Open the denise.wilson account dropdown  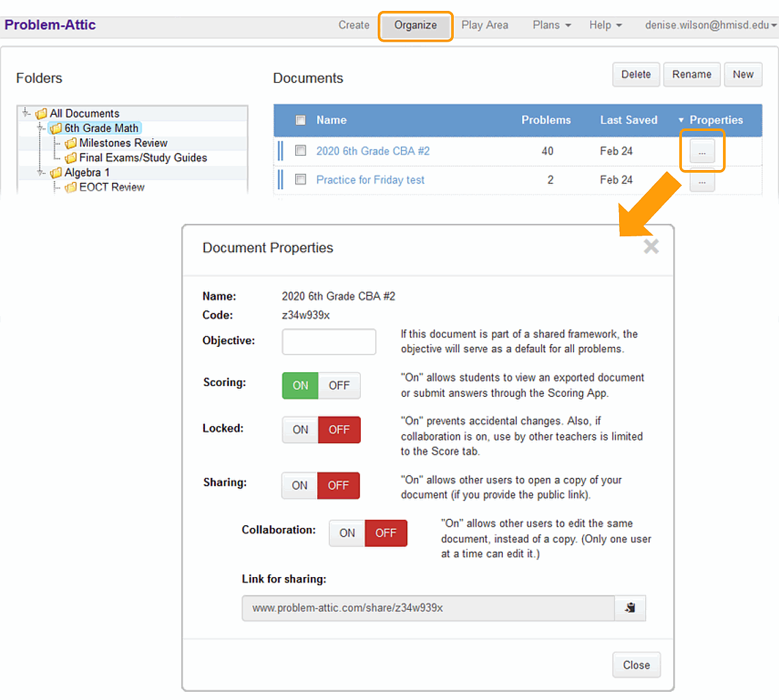pos(711,25)
